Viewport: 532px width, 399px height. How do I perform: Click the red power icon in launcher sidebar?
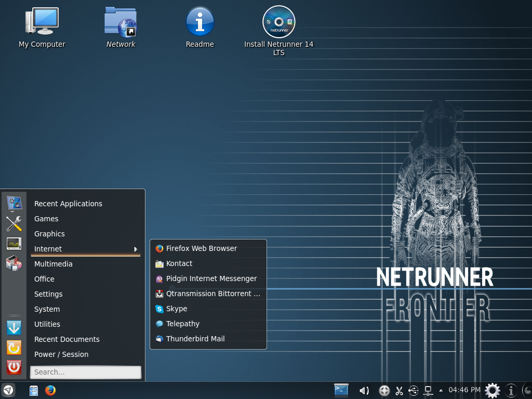click(14, 367)
